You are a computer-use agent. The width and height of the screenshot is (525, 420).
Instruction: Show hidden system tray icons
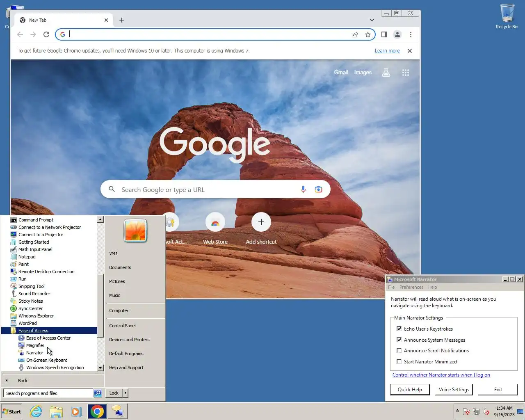click(457, 411)
